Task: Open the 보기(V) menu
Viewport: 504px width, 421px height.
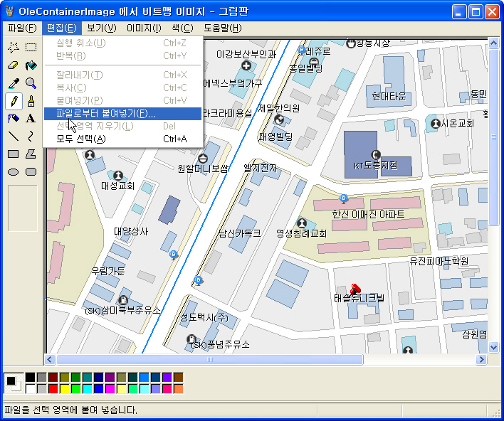Action: click(x=102, y=28)
